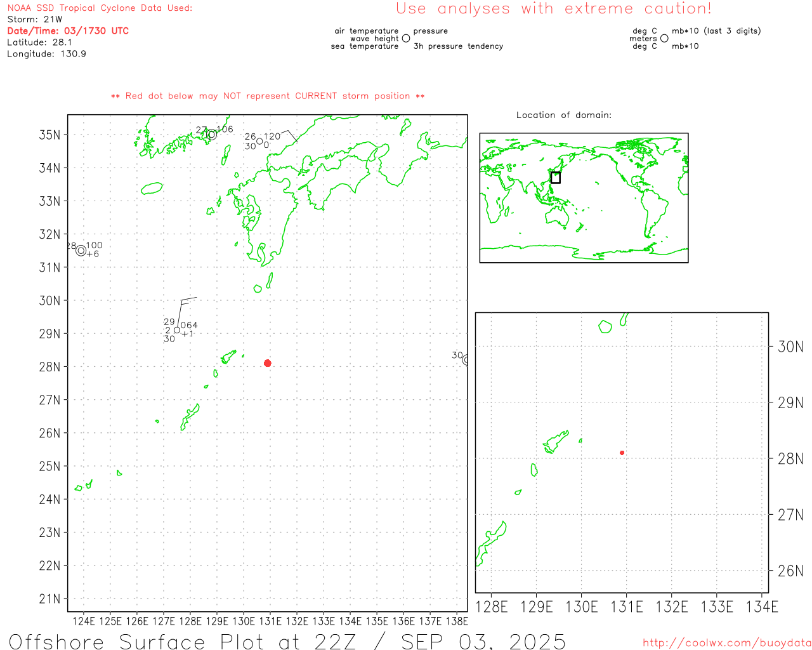This screenshot has height=650, width=812.
Task: Click the 26N label on inset map
Action: [790, 571]
